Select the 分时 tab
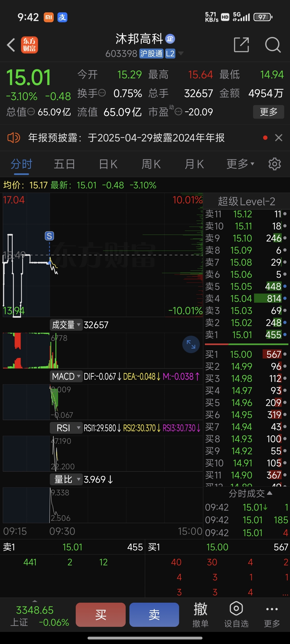Image resolution: width=290 pixels, height=644 pixels. click(21, 164)
